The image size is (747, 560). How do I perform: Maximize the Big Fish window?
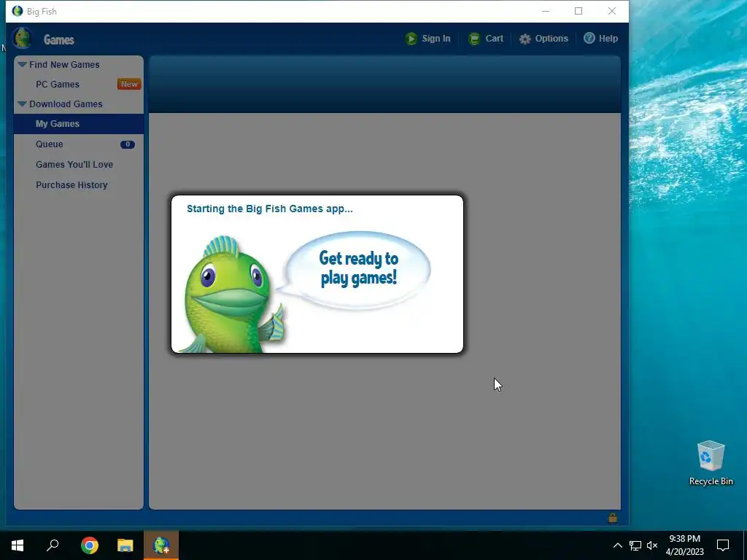coord(578,11)
